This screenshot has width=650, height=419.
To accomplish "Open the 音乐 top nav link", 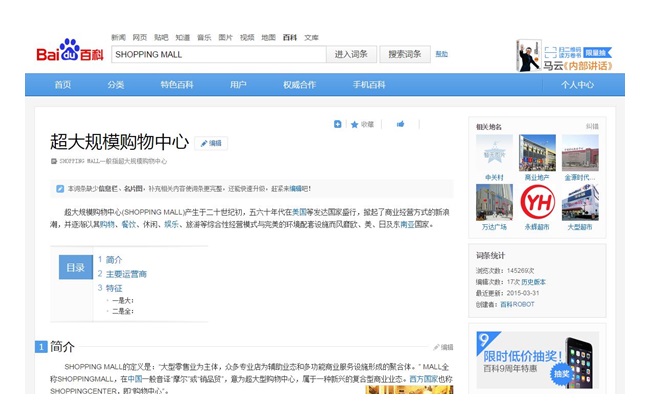I will coord(204,37).
